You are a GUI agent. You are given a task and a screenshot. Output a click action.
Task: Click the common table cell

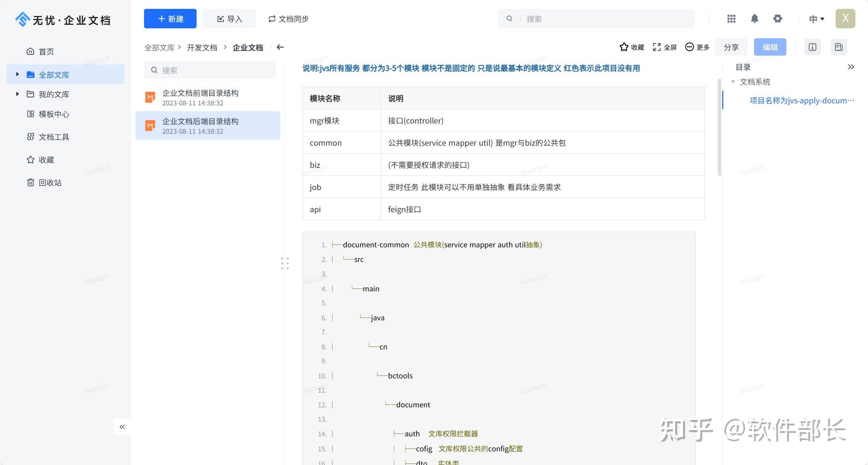[x=342, y=143]
